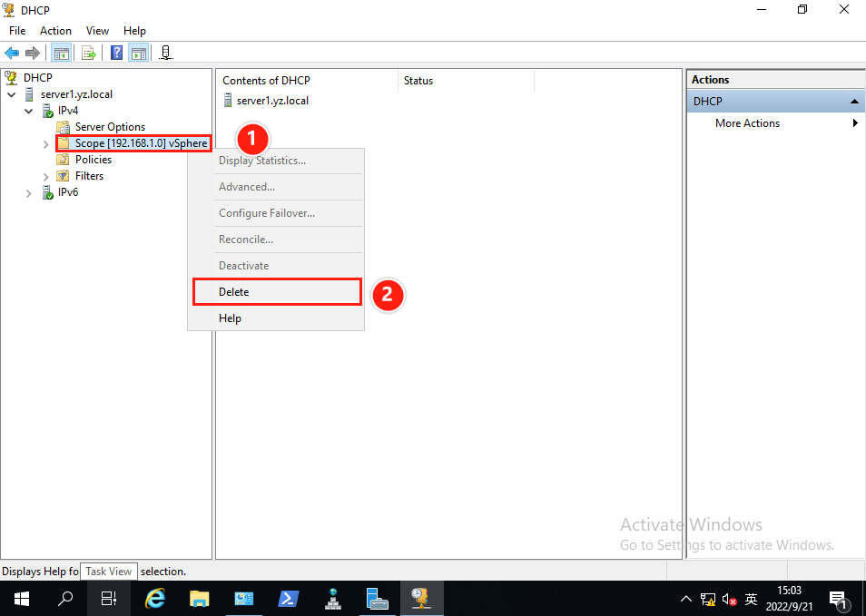The width and height of the screenshot is (866, 616).
Task: Open the Windows Start menu
Action: point(22,599)
